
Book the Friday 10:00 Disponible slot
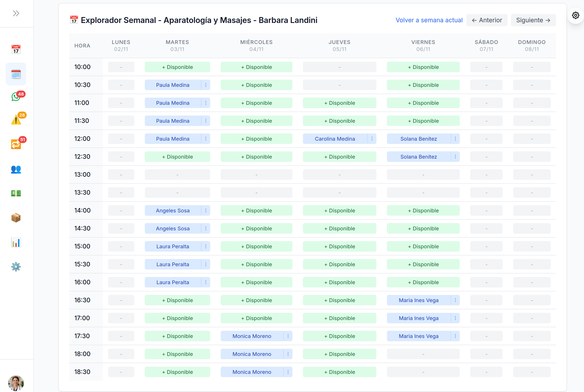click(423, 67)
